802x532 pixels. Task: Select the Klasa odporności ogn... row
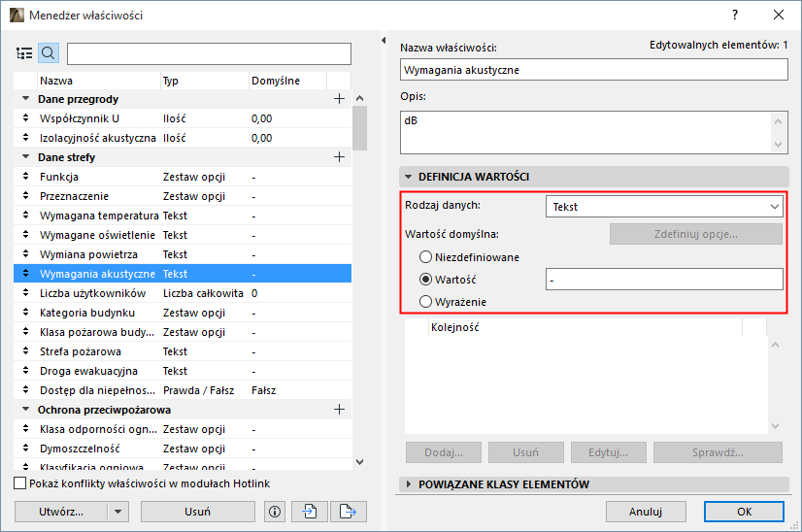183,429
